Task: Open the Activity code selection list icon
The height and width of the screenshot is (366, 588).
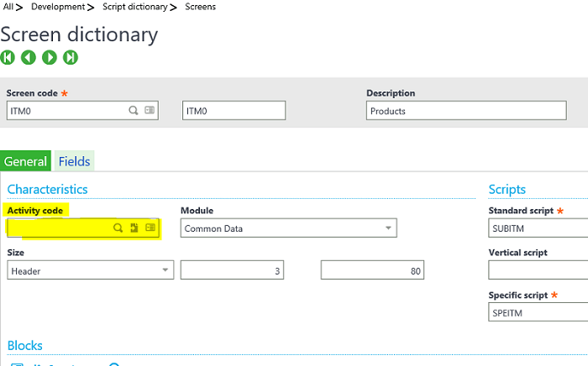Action: pyautogui.click(x=150, y=228)
